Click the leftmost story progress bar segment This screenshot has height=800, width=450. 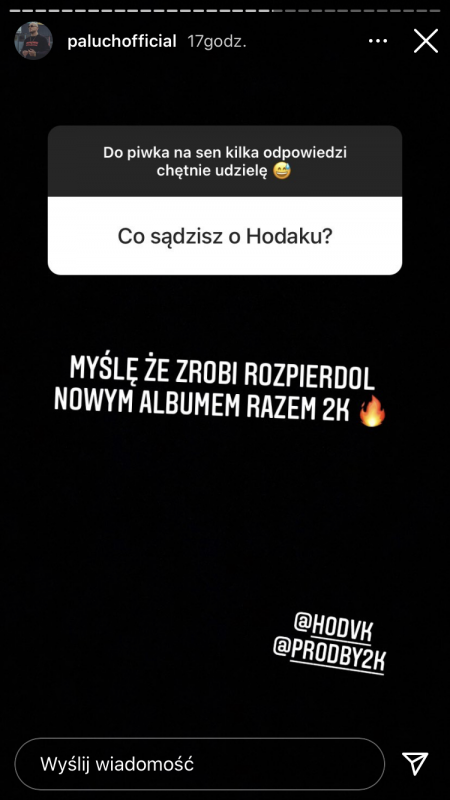click(x=15, y=10)
